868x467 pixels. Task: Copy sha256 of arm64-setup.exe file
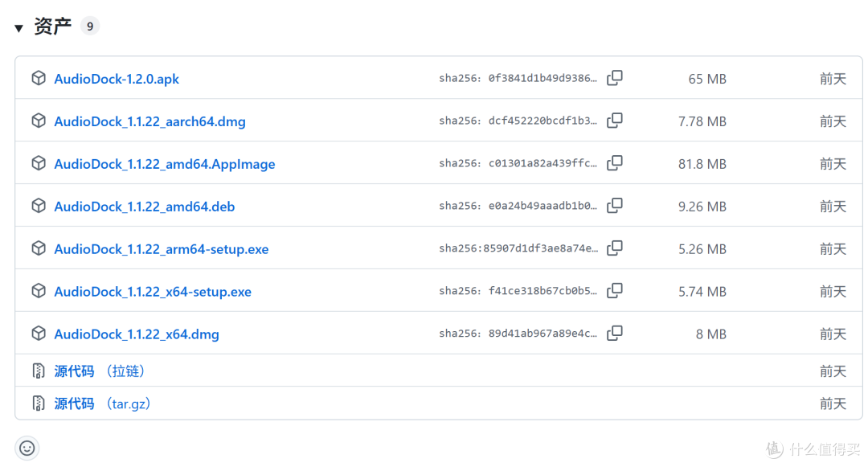(x=615, y=248)
